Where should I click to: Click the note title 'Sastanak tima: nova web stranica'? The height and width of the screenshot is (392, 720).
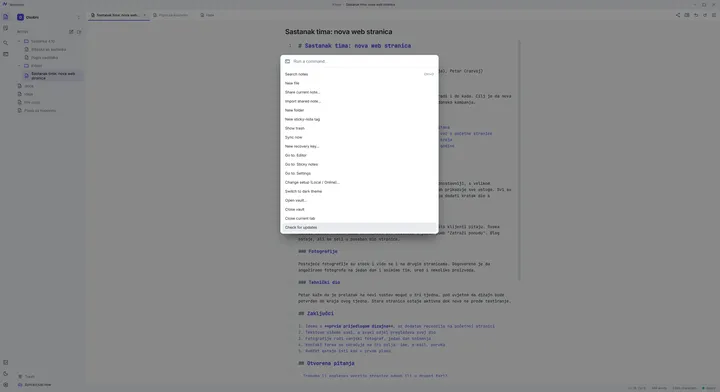pos(338,32)
